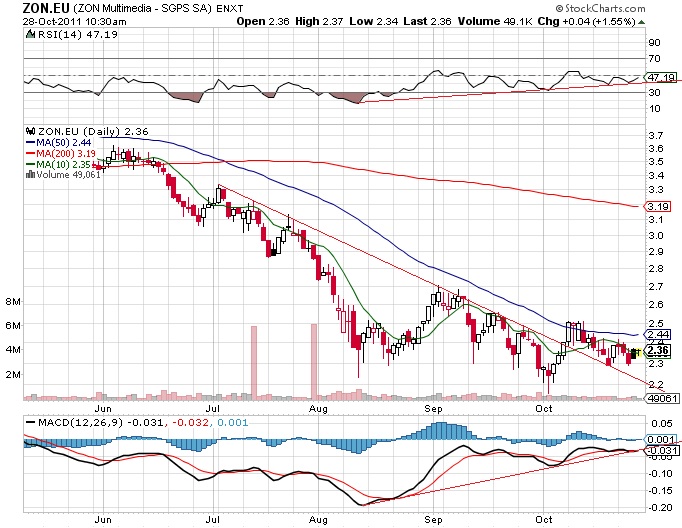This screenshot has height=528, width=682.
Task: Click the -0.15 label on MACD axis
Action: click(661, 491)
